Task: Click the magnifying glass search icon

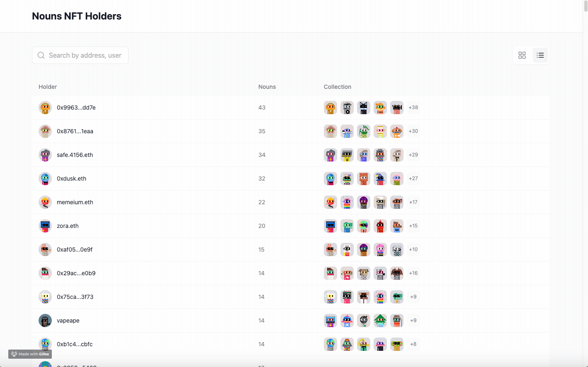Action: coord(41,55)
